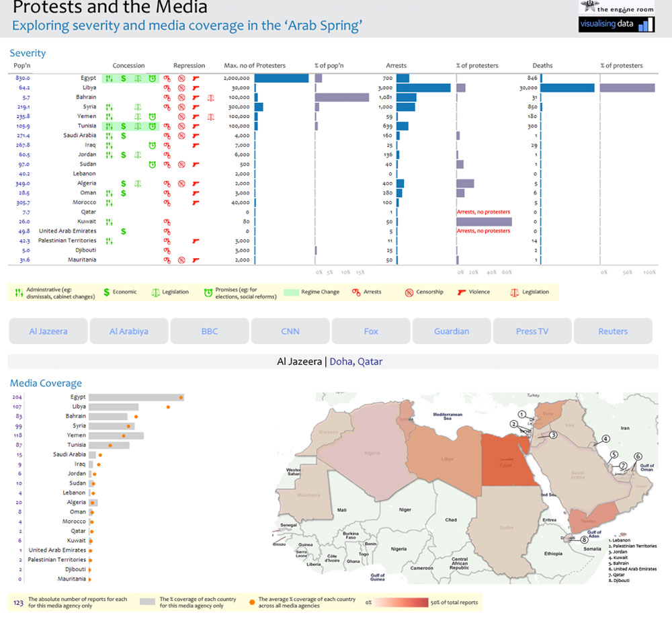This screenshot has height=623, width=672.
Task: Click Oman's Economic dollar icon
Action: 124,194
